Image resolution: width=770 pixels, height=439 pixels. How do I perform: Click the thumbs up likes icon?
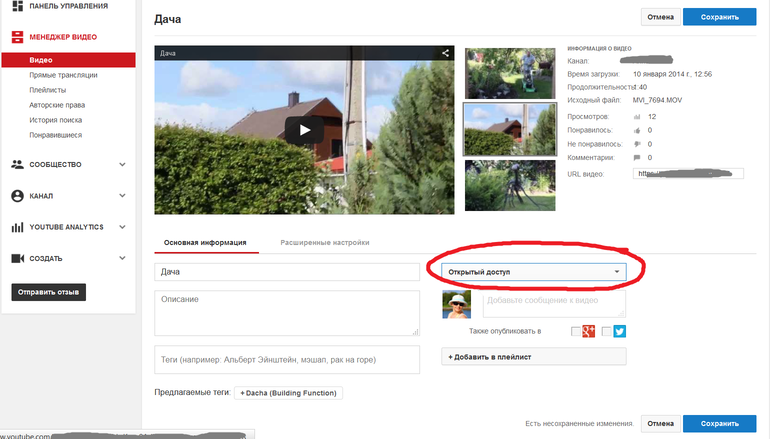[637, 131]
